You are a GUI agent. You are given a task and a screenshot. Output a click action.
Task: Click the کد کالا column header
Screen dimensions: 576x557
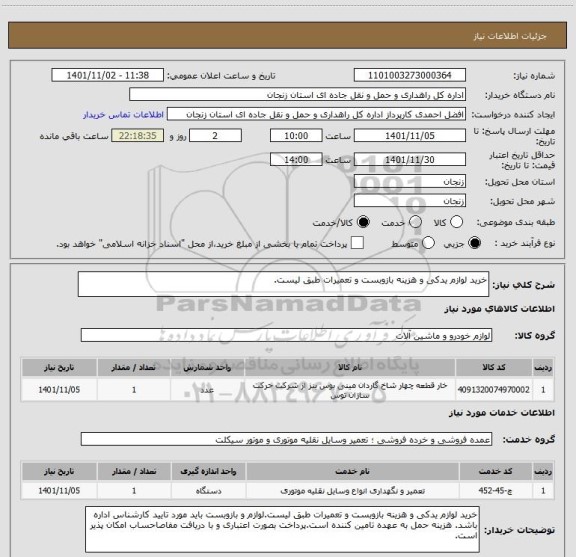click(494, 367)
